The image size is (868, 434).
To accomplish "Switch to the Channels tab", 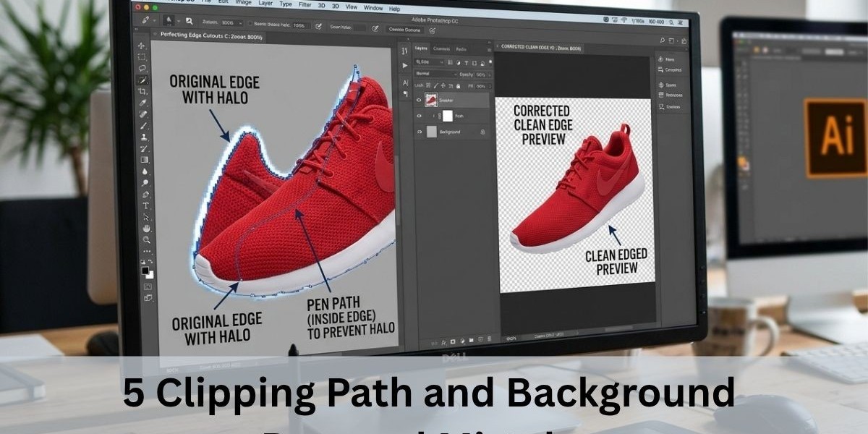I will 441,49.
